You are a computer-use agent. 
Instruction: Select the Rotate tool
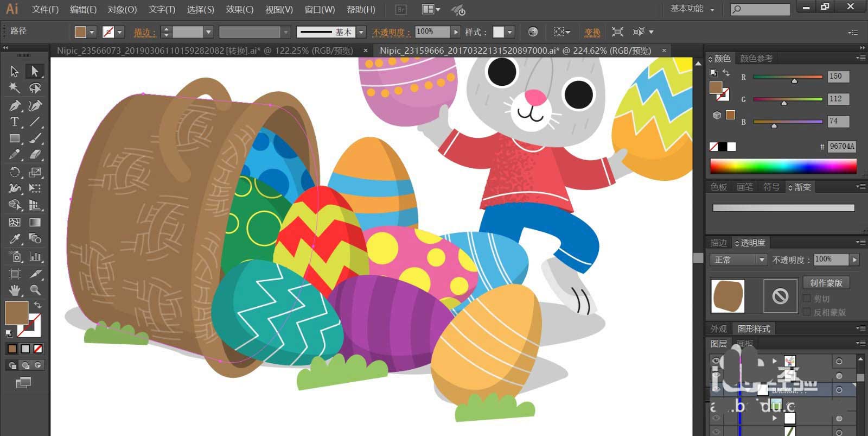15,172
